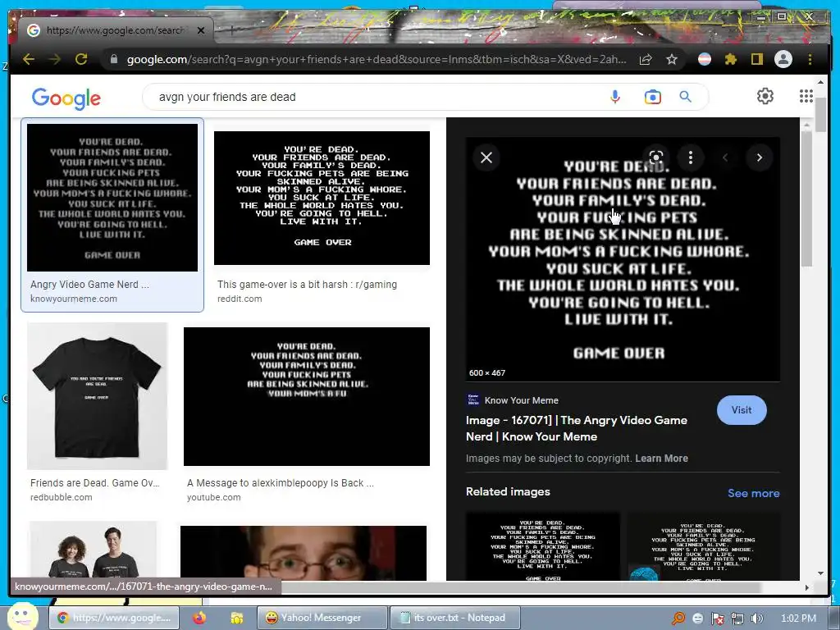The height and width of the screenshot is (630, 840).
Task: Click the 'Learn More' copyright link
Action: point(662,459)
